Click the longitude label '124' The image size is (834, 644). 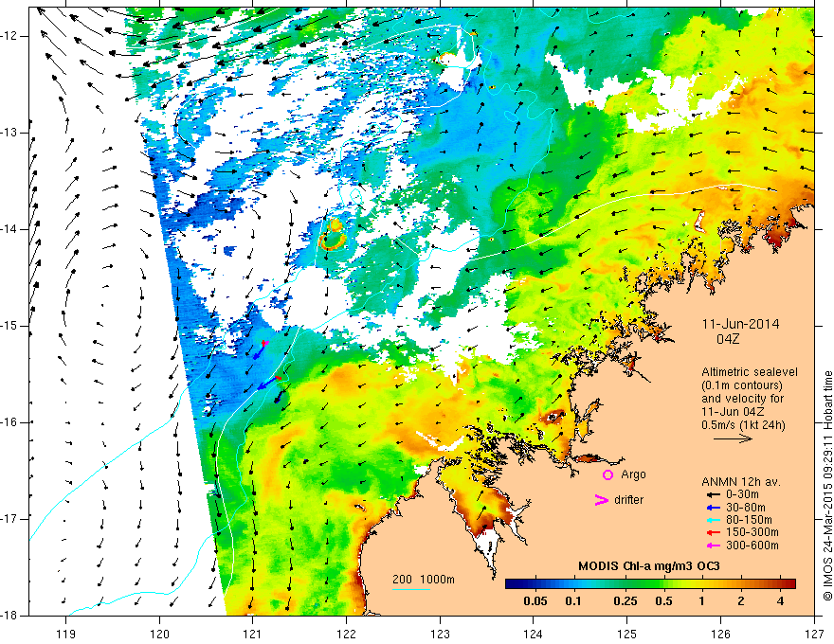pyautogui.click(x=534, y=634)
